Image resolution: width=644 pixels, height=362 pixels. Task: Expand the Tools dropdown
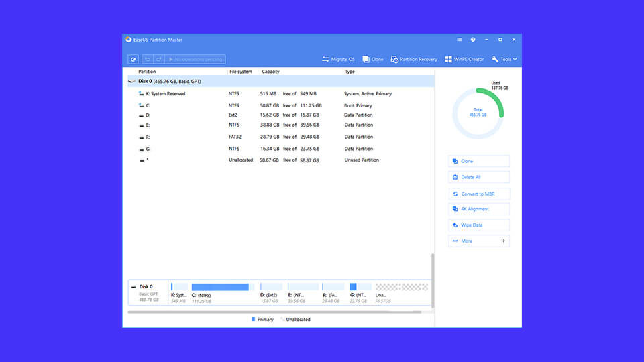(504, 60)
